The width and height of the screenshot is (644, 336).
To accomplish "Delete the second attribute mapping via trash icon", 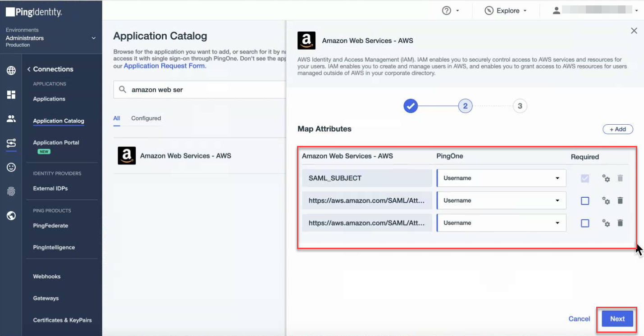I will [x=620, y=200].
